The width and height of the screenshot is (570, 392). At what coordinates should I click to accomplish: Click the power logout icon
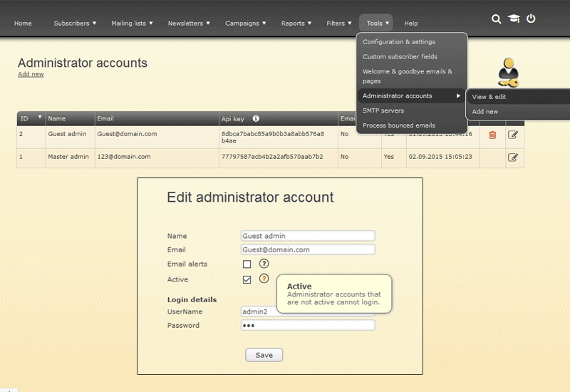(531, 19)
